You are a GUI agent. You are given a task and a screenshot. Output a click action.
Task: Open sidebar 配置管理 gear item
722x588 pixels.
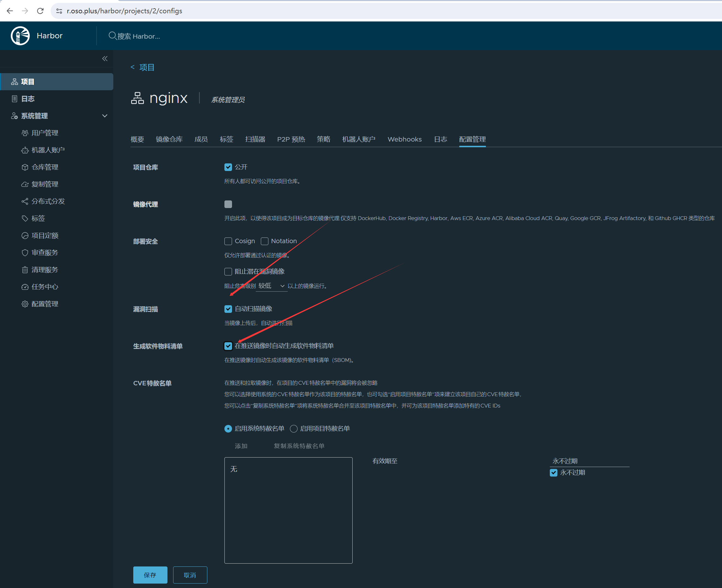pyautogui.click(x=45, y=304)
